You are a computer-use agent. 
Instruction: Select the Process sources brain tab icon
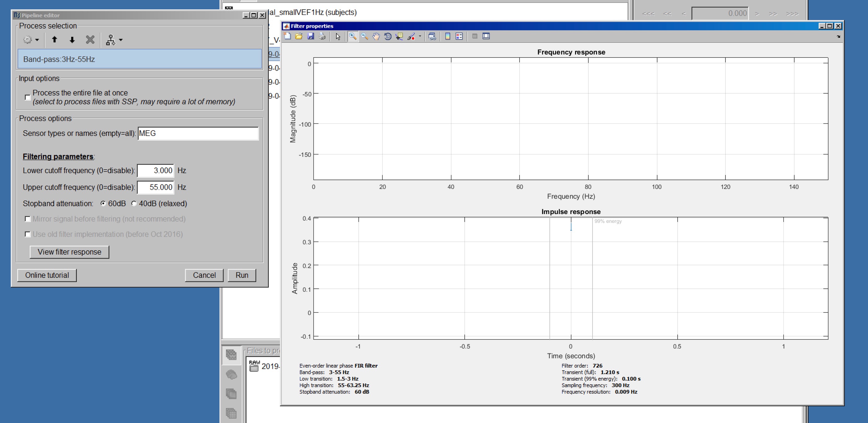(x=232, y=374)
